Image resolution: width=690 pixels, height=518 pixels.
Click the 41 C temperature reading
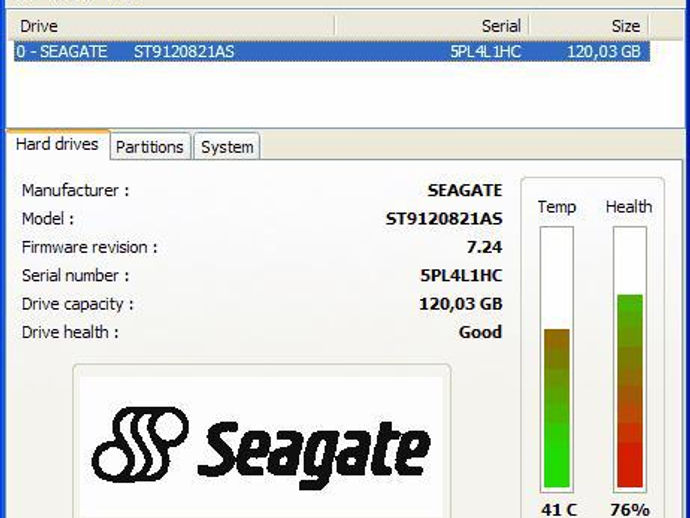pos(559,510)
